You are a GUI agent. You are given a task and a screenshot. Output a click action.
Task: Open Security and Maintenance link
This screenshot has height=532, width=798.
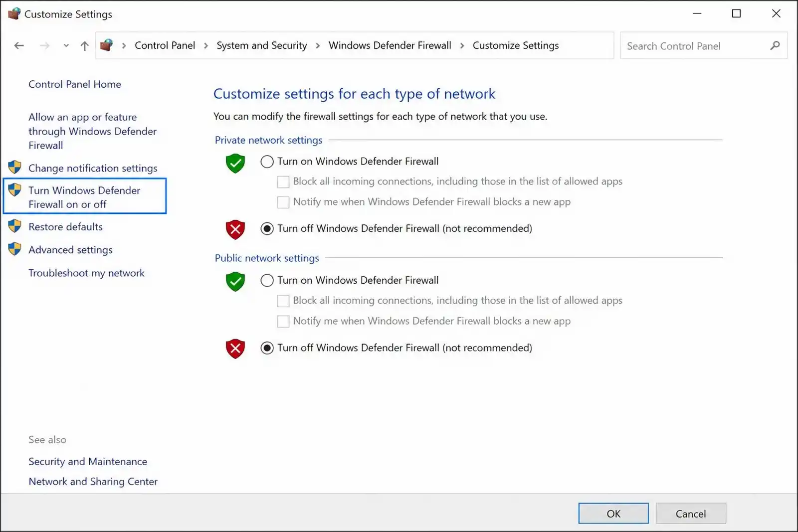(x=88, y=462)
